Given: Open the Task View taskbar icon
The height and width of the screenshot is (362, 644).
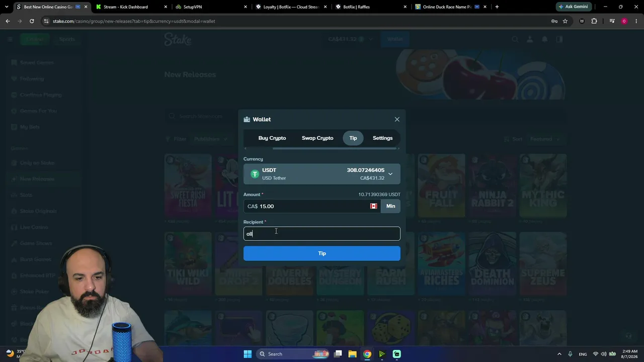Looking at the screenshot, I should (x=338, y=354).
